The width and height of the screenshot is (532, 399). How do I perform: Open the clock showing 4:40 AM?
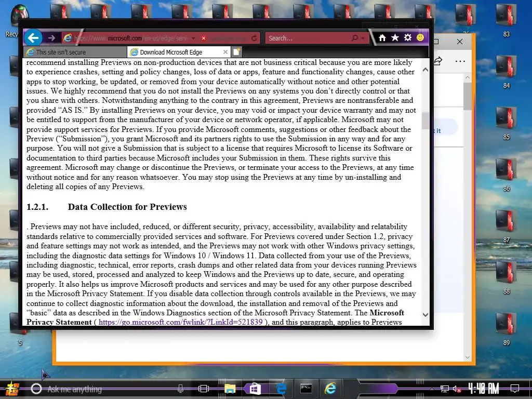click(x=484, y=389)
